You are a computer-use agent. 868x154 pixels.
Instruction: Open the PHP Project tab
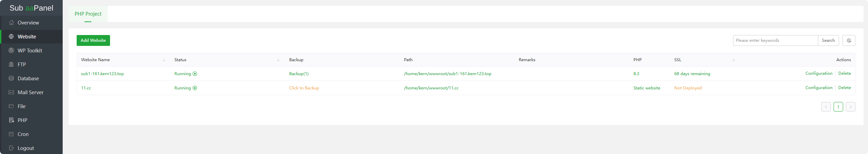[88, 14]
